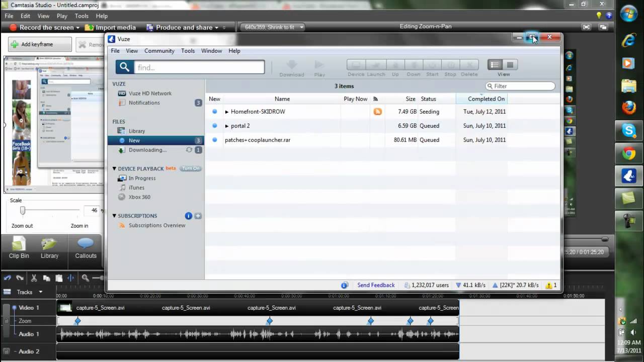This screenshot has height=362, width=644.
Task: Collapse the Device Playback section
Action: point(115,169)
